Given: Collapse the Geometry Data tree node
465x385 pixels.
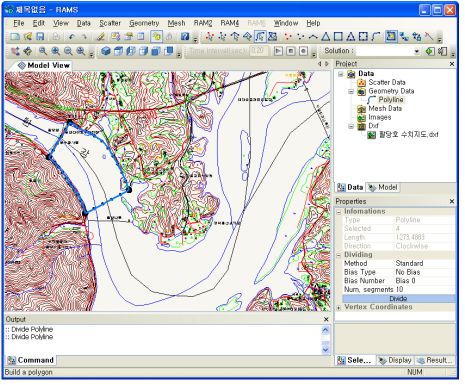Looking at the screenshot, I should point(351,91).
